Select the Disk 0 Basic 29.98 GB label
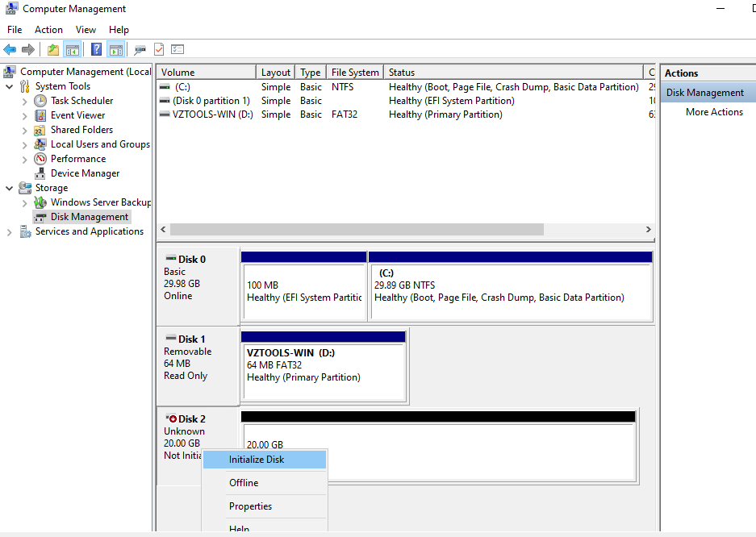This screenshot has height=537, width=756. tap(198, 286)
